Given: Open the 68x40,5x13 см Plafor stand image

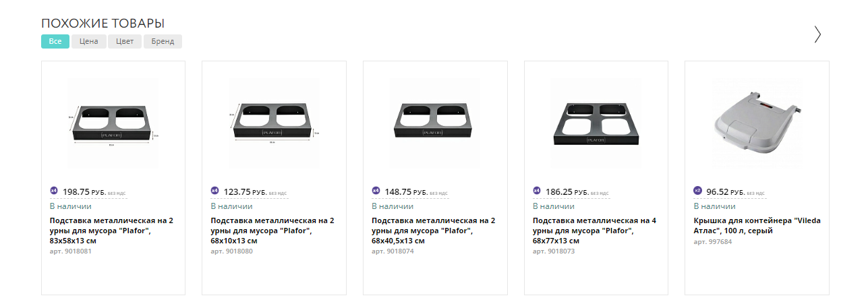Looking at the screenshot, I should pos(434,123).
